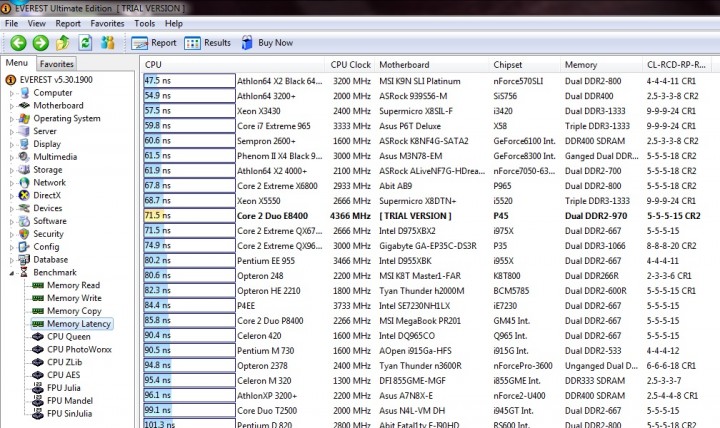The image size is (720, 428).
Task: Select the FPU SinJulia benchmark
Action: coord(69,414)
